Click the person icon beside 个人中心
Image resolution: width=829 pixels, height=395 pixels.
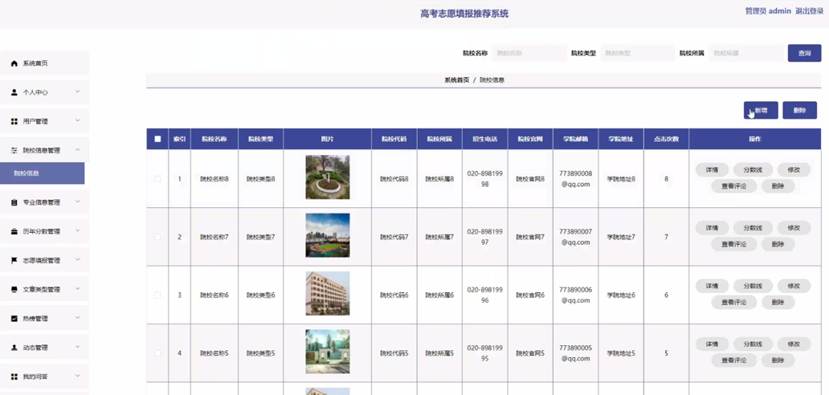click(x=14, y=92)
